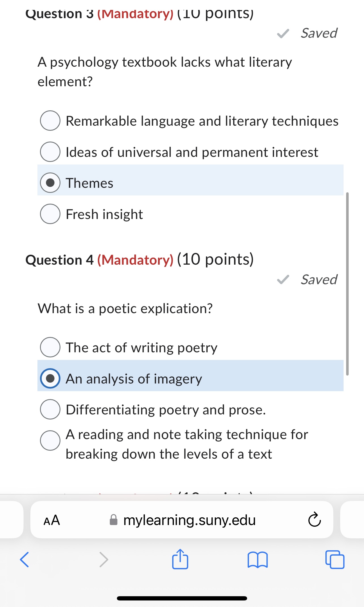Tap the mylearning.suny.edu address field

[x=190, y=520]
